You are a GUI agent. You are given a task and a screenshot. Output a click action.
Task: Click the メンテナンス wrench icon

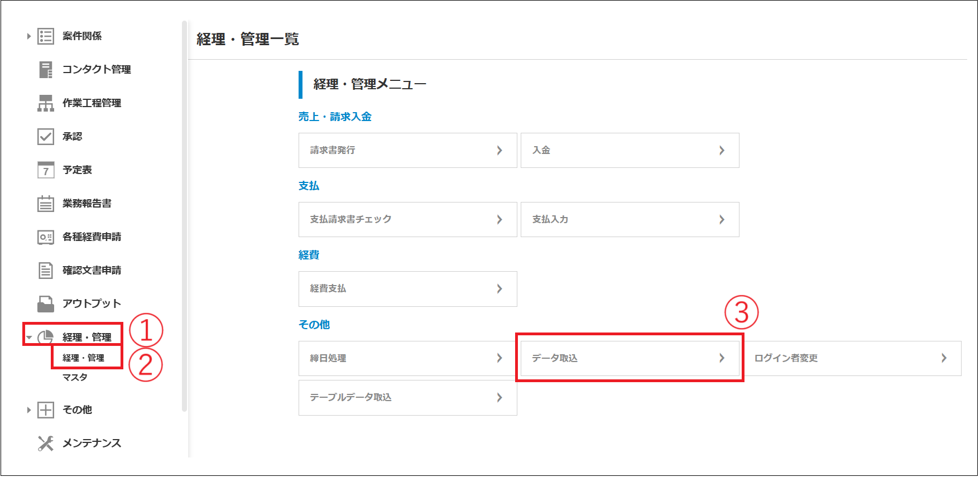pos(46,444)
